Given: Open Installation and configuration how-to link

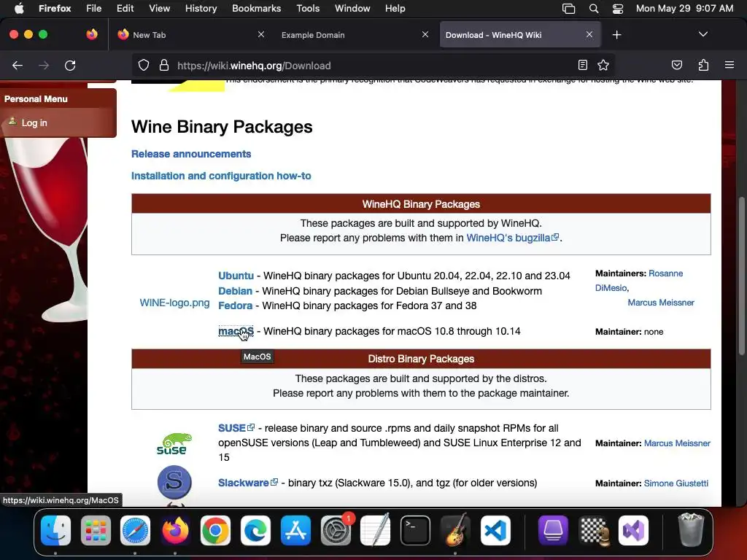Looking at the screenshot, I should (x=221, y=176).
